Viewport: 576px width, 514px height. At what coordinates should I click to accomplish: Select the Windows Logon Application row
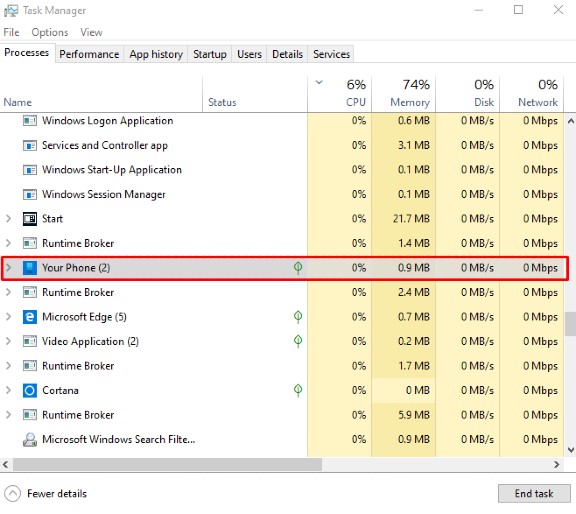click(x=282, y=121)
